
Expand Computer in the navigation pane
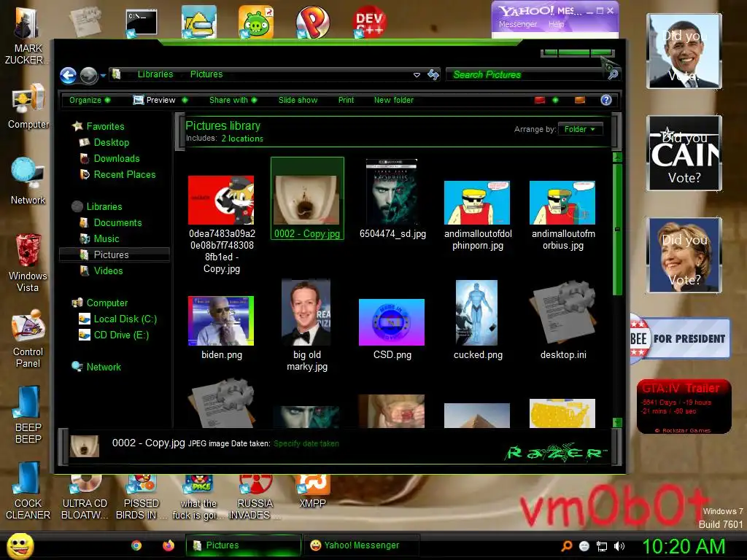[x=107, y=303]
